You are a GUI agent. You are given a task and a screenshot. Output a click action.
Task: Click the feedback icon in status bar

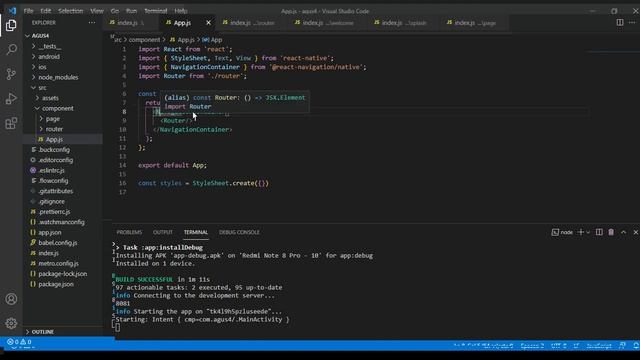click(x=622, y=346)
